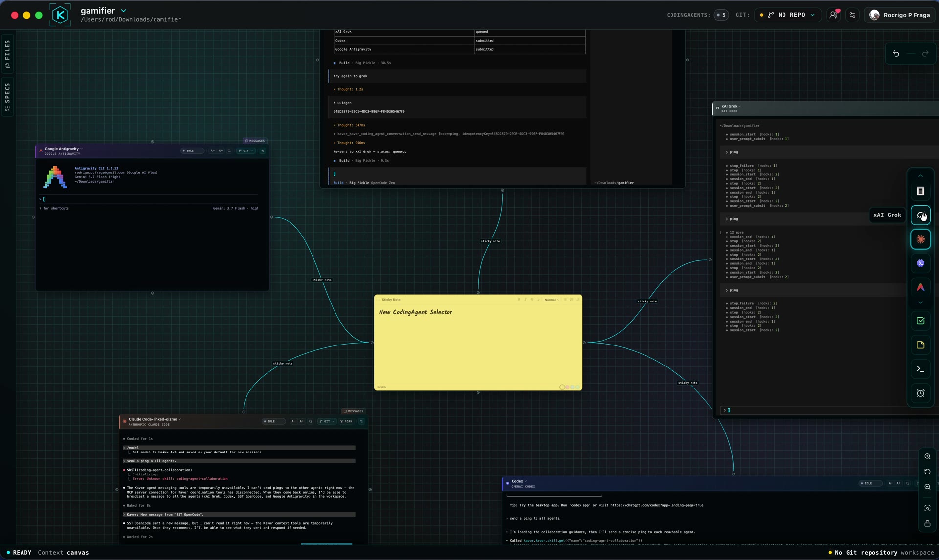The image size is (939, 560).
Task: Click the Kavor hexagon logo icon
Action: (x=60, y=15)
